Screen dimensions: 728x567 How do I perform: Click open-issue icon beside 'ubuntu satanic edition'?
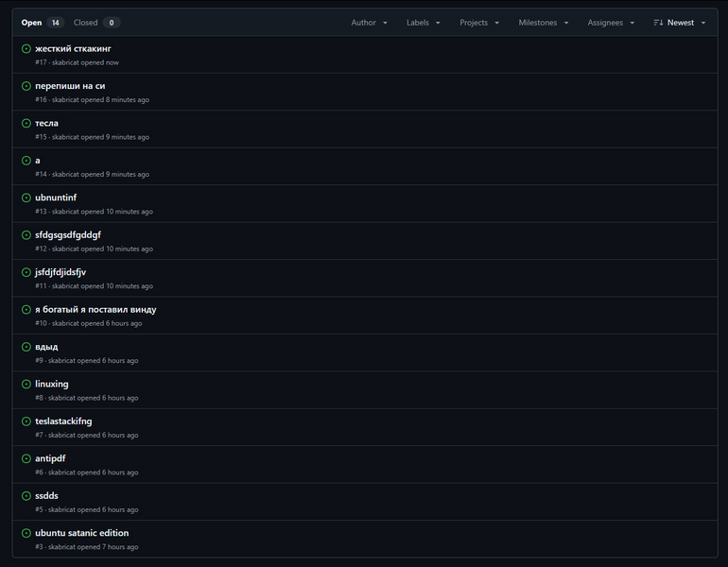26,533
